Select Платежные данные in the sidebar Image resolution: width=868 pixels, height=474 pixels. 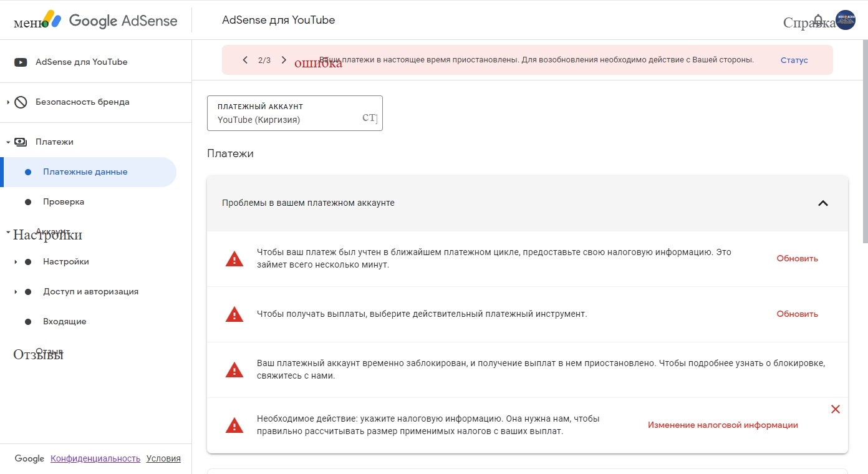pyautogui.click(x=89, y=172)
